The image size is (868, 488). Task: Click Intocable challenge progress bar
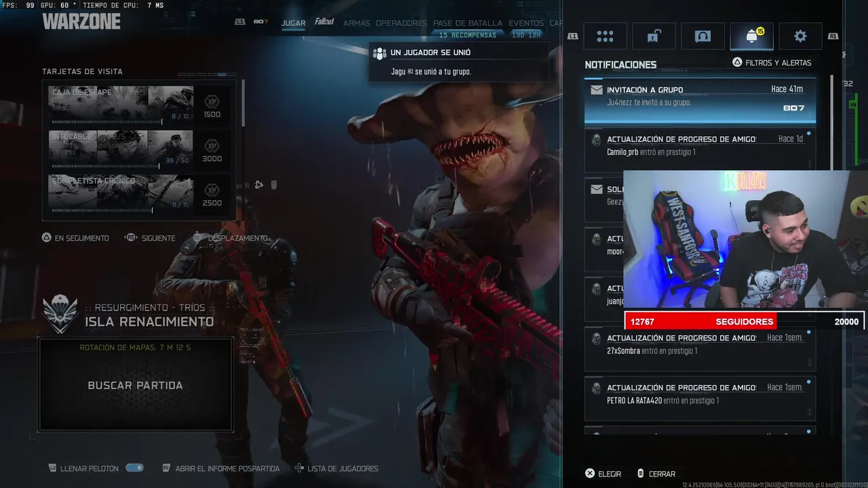(x=106, y=166)
